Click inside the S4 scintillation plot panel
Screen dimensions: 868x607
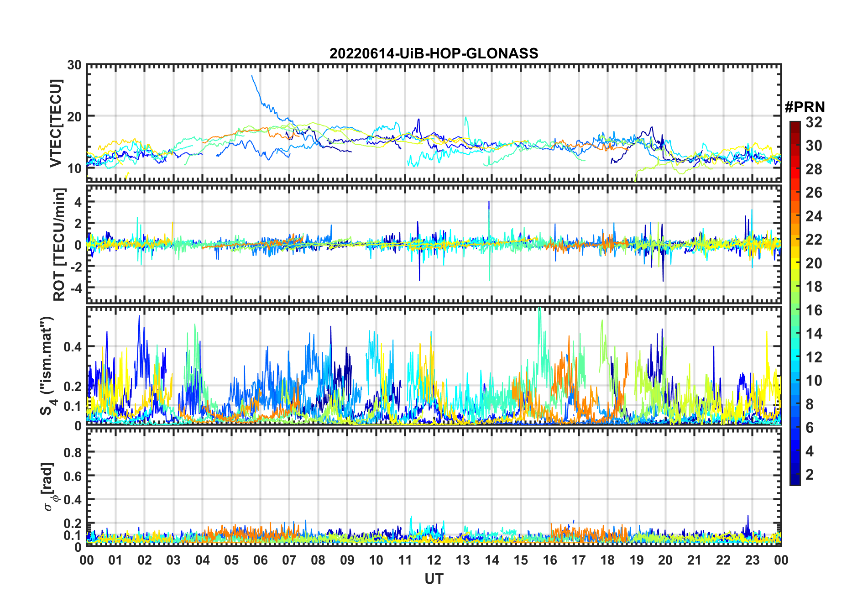point(434,366)
